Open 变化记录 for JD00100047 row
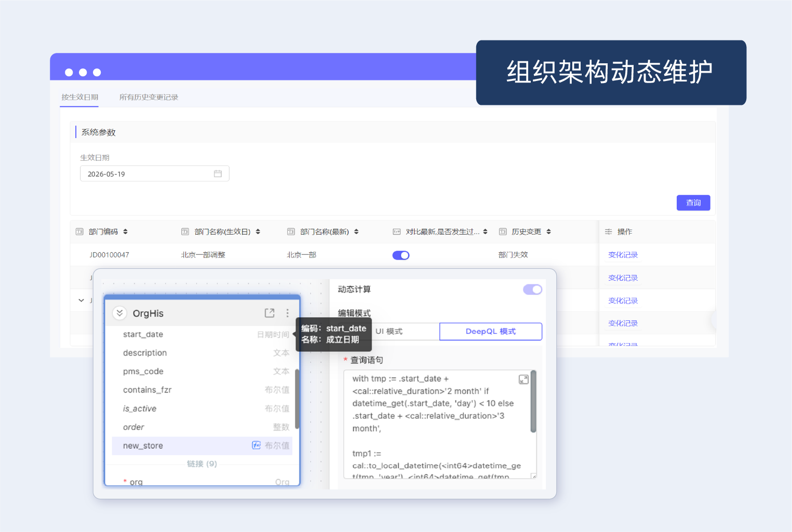 click(623, 255)
